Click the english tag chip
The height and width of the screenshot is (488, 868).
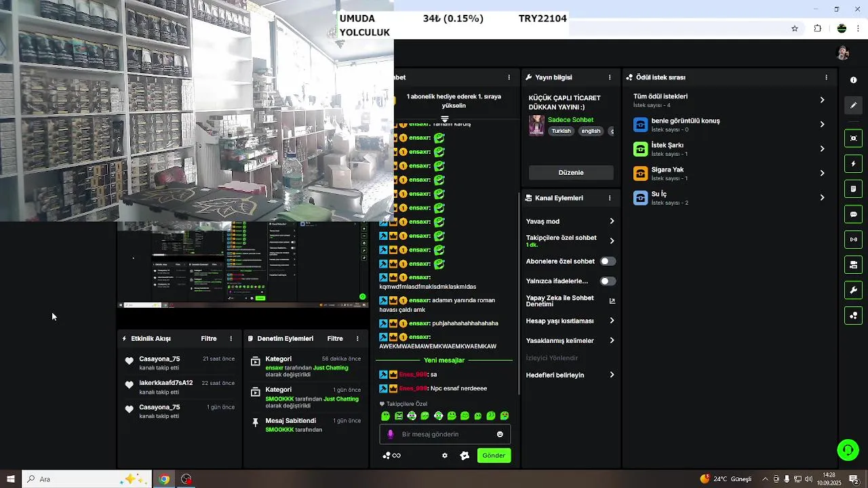coord(591,131)
